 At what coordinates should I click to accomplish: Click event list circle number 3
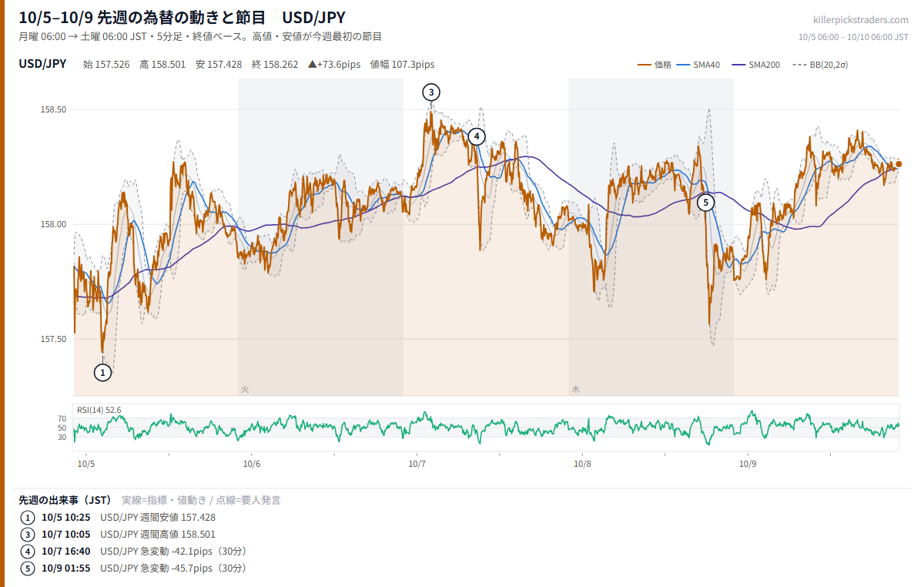click(28, 535)
